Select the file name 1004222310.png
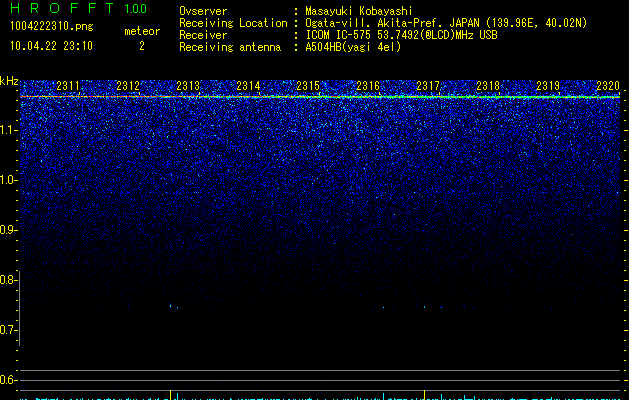The width and height of the screenshot is (629, 400). [52, 27]
